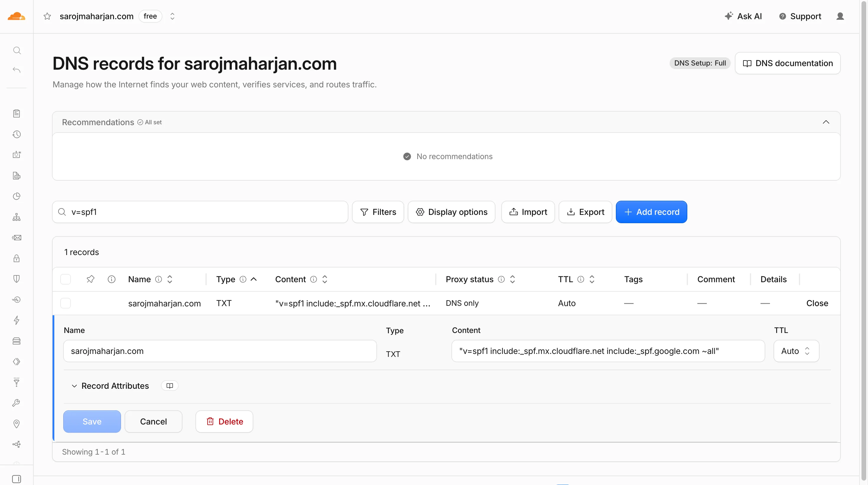This screenshot has height=485, width=868.
Task: Open DNS network hierarchy icon
Action: point(17,217)
